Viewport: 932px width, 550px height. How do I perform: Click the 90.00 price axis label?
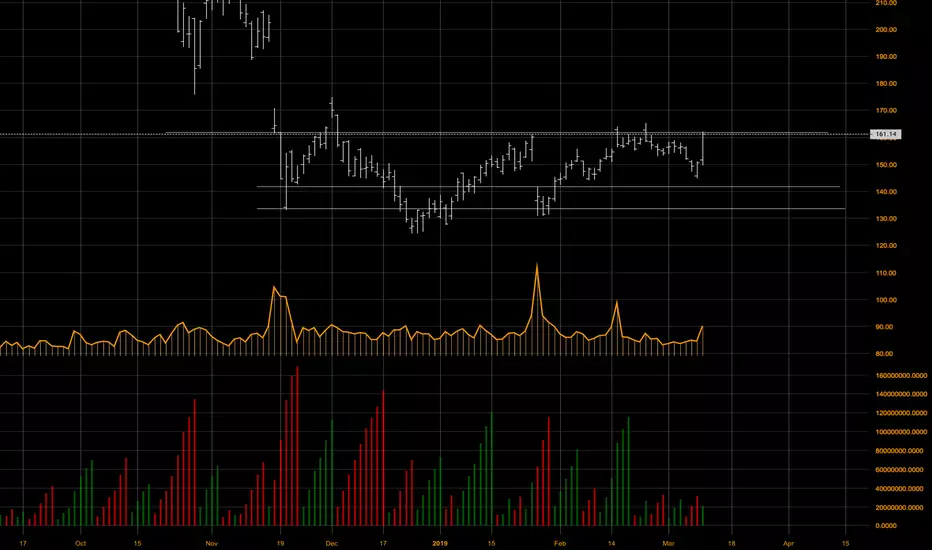884,327
